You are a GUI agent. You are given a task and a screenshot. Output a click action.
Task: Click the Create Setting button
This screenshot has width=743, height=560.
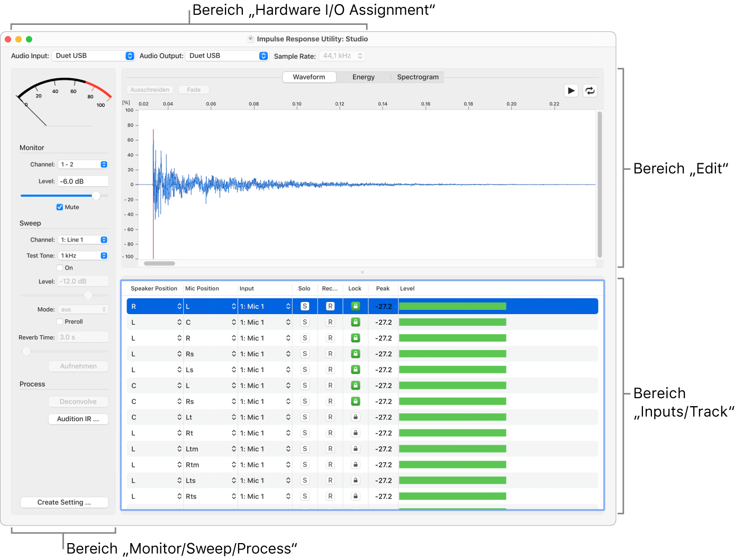click(x=64, y=502)
